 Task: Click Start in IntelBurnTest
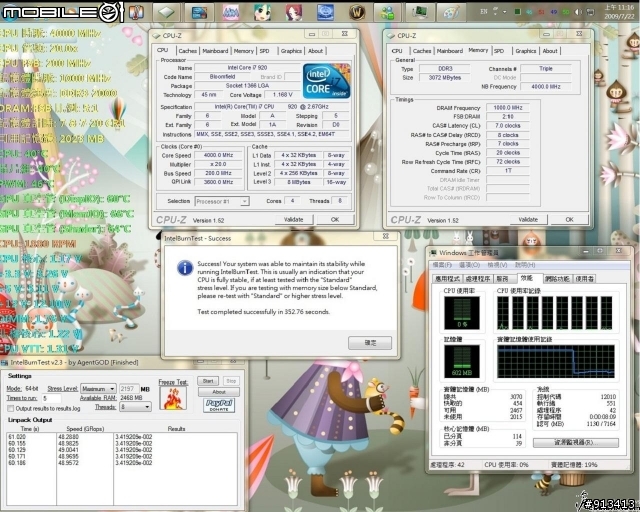[x=208, y=381]
